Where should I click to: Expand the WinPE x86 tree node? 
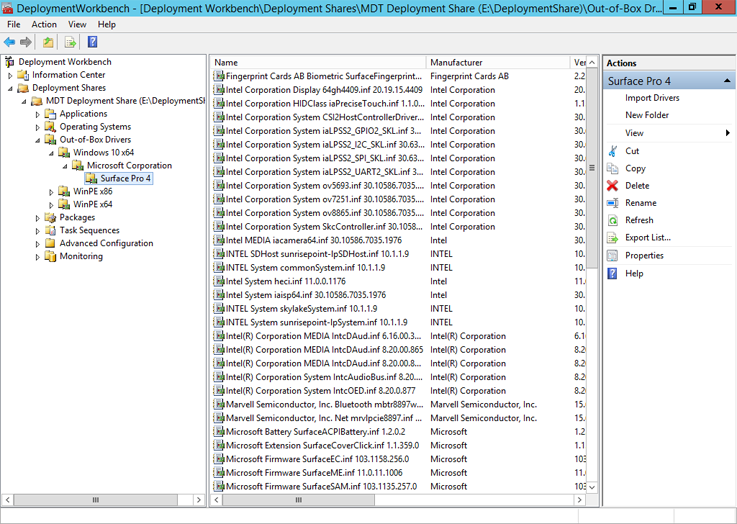coord(52,192)
